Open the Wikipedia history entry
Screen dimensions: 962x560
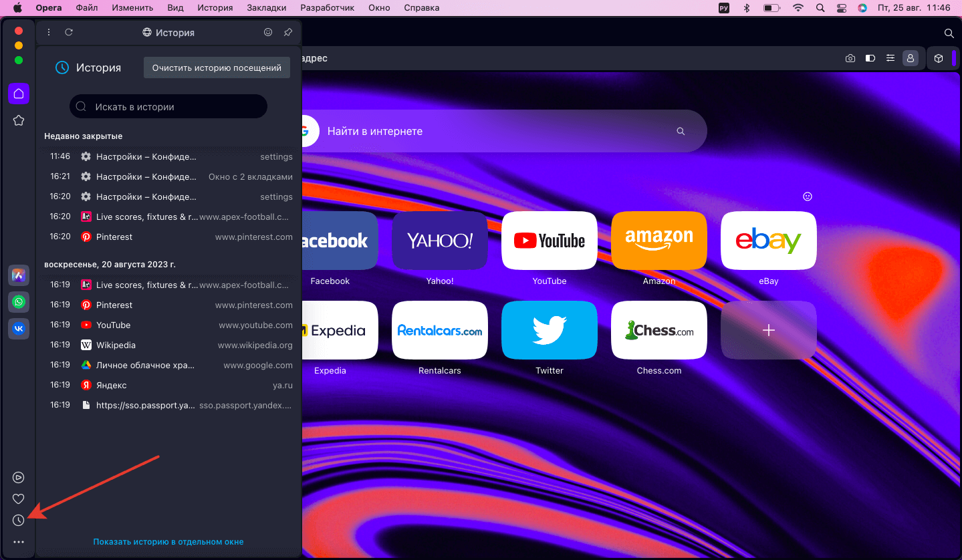click(x=170, y=345)
